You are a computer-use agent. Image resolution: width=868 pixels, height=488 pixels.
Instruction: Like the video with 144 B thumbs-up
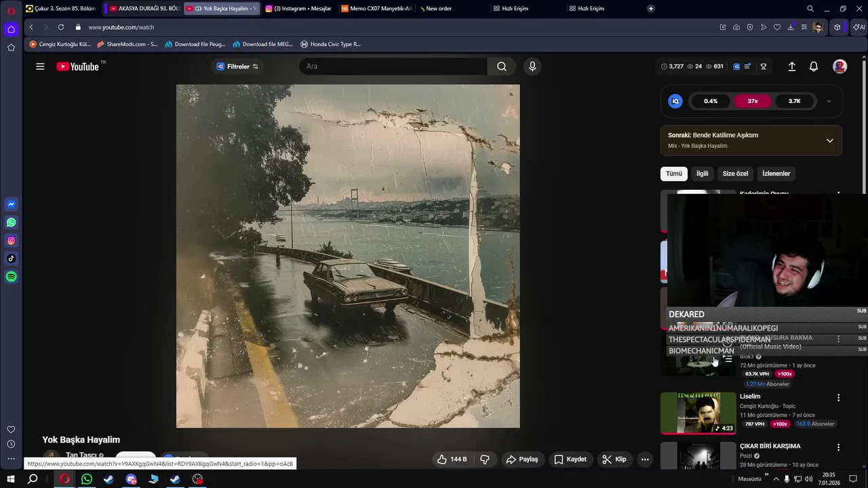452,459
